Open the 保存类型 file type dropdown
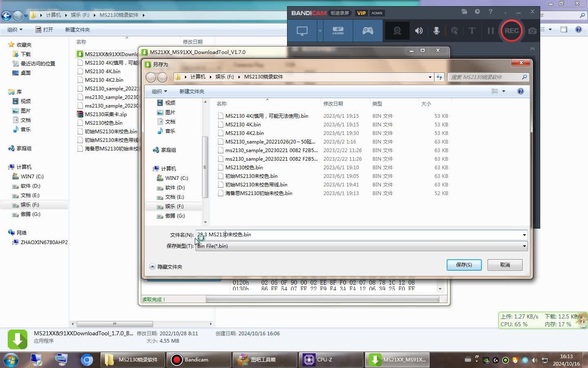Screen dimensions: 588x368 click(x=524, y=246)
